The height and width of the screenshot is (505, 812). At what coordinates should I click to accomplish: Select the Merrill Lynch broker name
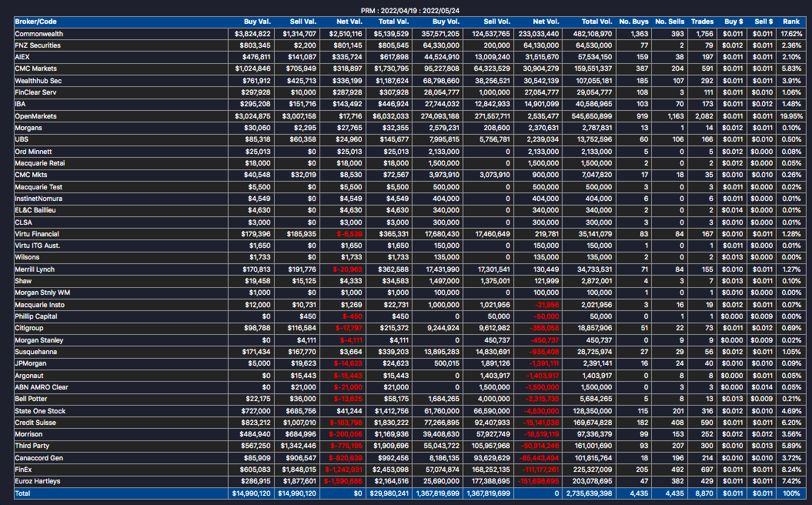pyautogui.click(x=35, y=269)
